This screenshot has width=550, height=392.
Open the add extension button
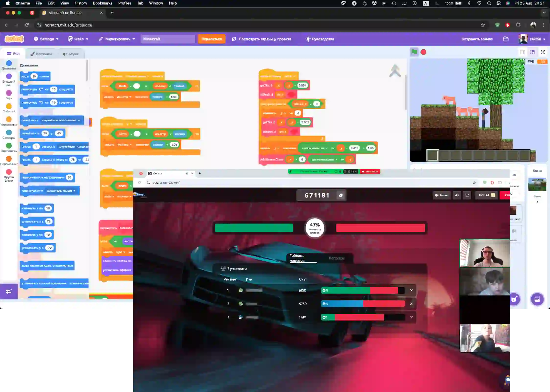pos(9,291)
